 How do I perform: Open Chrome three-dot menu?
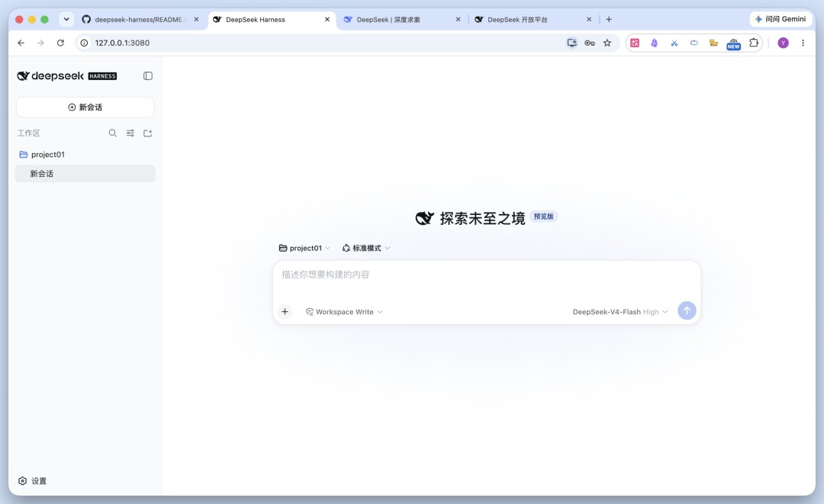[x=803, y=43]
